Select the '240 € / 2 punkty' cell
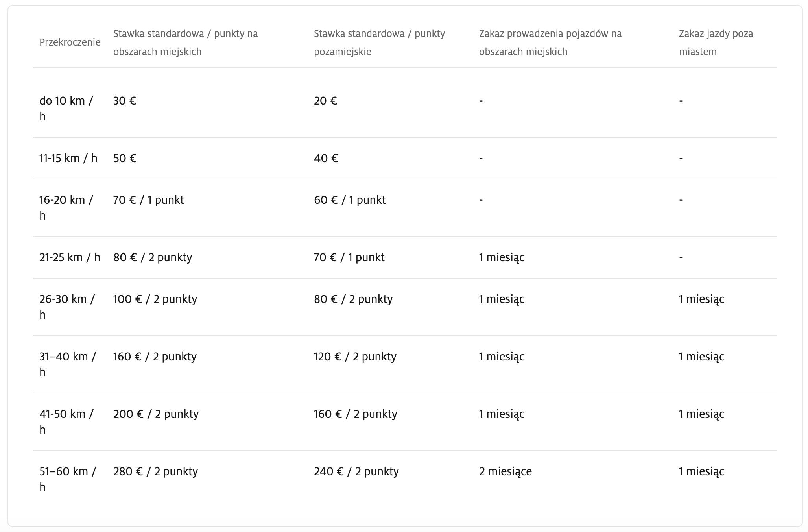Image resolution: width=808 pixels, height=532 pixels. (356, 471)
